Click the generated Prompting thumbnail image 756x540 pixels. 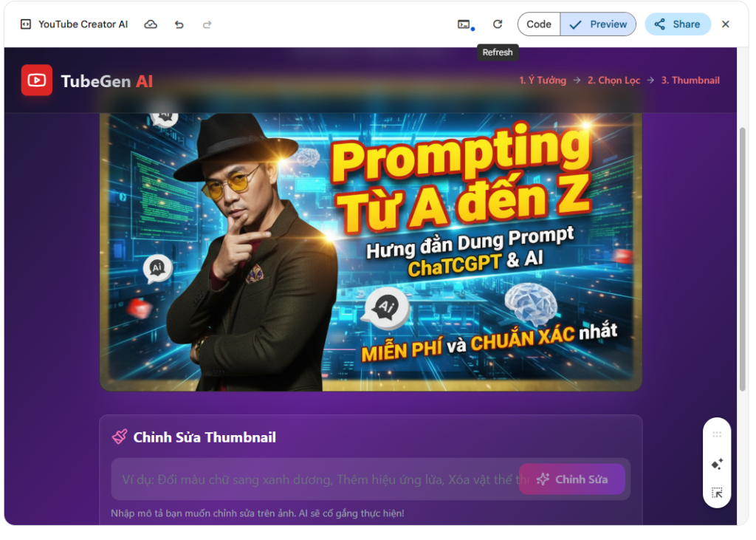(x=371, y=251)
